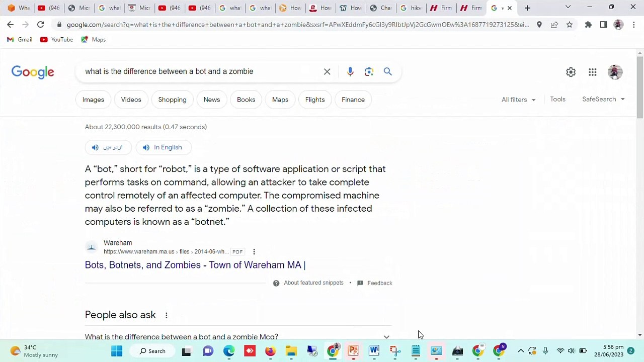Switch to PowerPoint on taskbar
Image resolution: width=644 pixels, height=362 pixels.
click(353, 351)
